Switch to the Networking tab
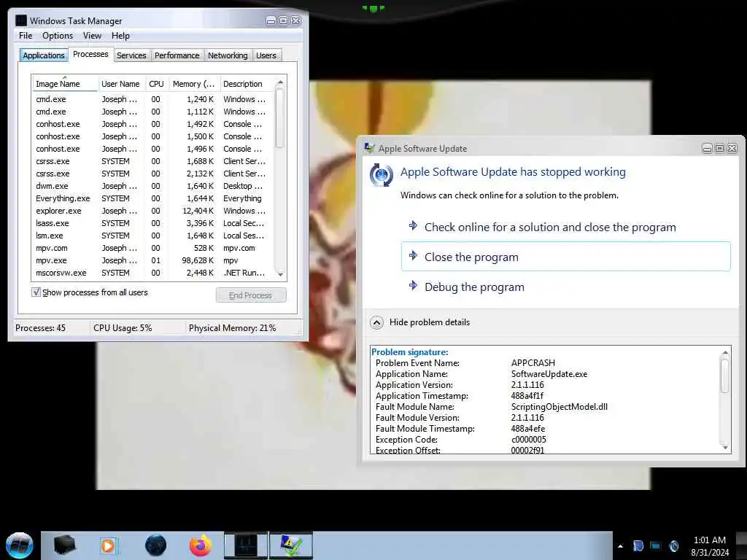 coord(228,55)
